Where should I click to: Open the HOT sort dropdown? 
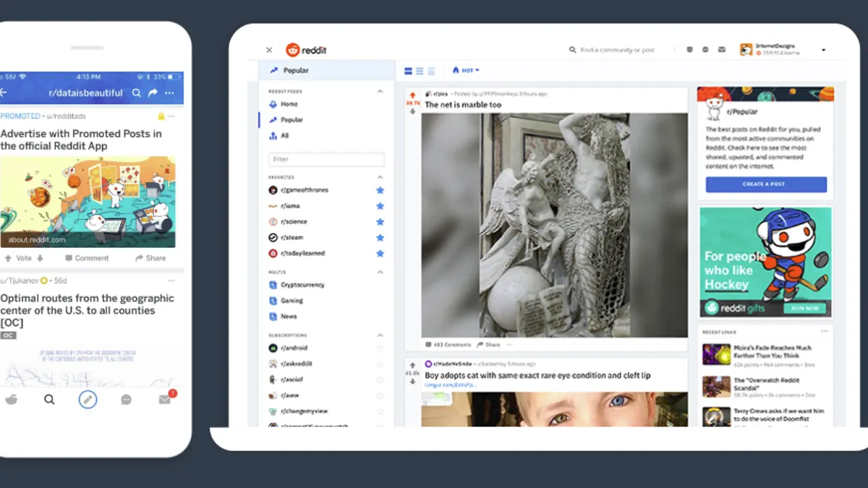point(466,71)
